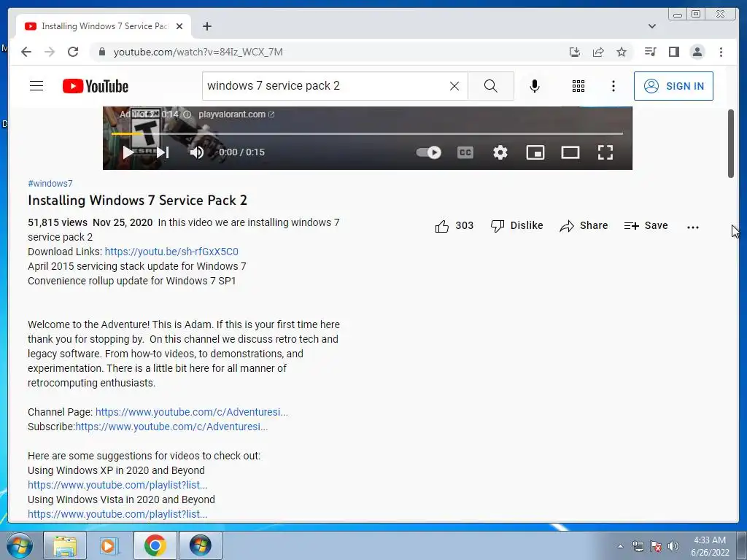
Task: Dislike the video
Action: [x=517, y=226]
